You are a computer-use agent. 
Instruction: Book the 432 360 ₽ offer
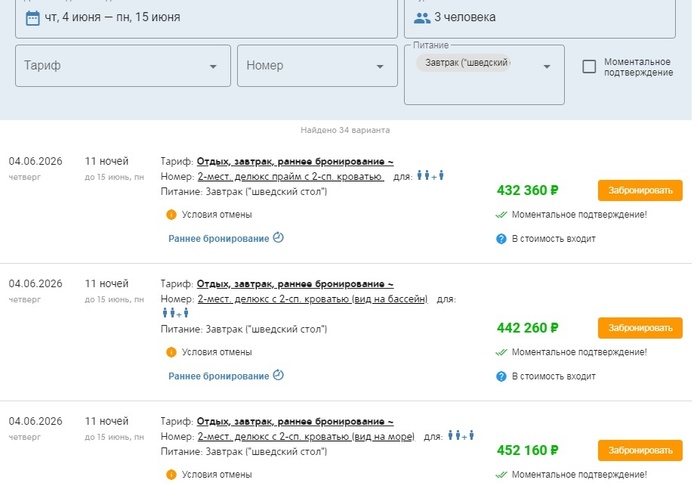640,190
